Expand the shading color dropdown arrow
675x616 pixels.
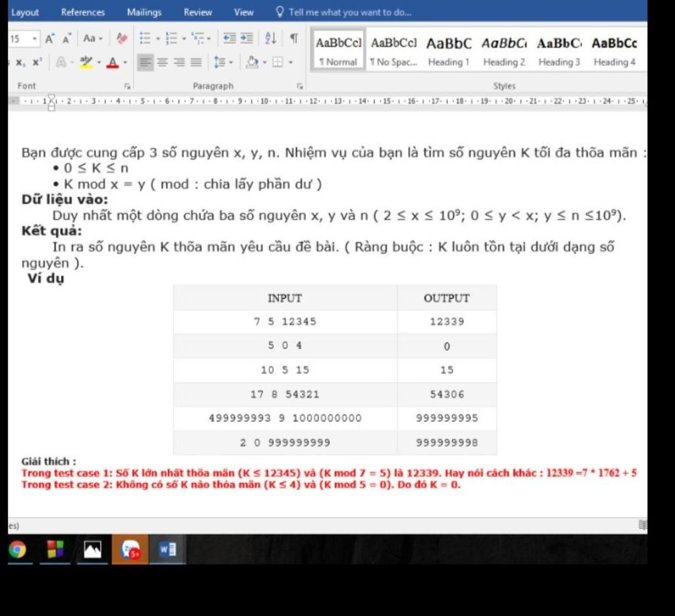coord(264,63)
